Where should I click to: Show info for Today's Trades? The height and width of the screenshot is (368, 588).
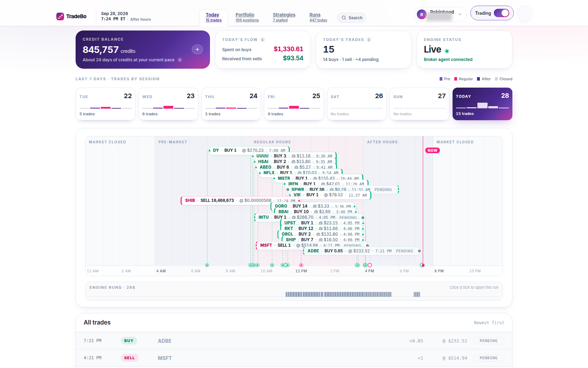[x=369, y=40]
